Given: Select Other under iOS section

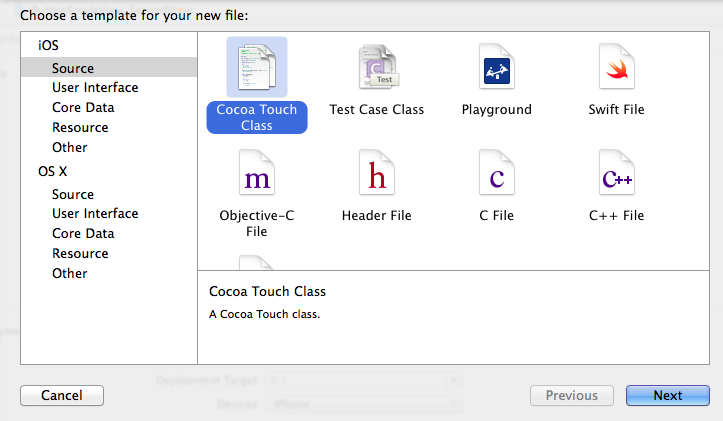Looking at the screenshot, I should [x=70, y=147].
